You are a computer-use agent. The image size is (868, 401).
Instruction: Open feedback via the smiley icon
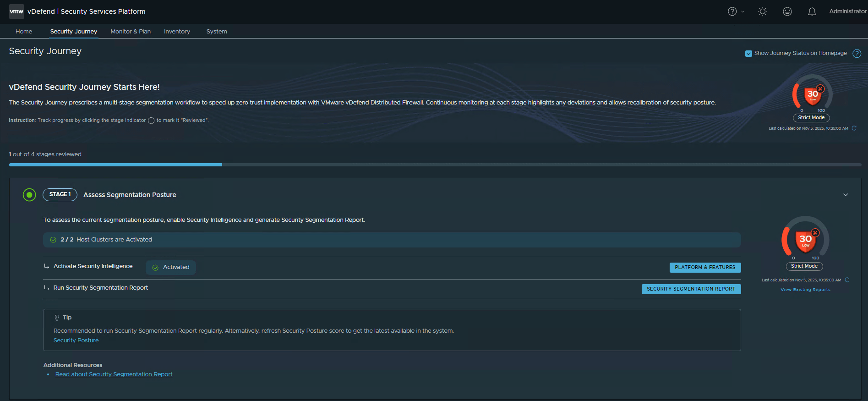(x=787, y=11)
